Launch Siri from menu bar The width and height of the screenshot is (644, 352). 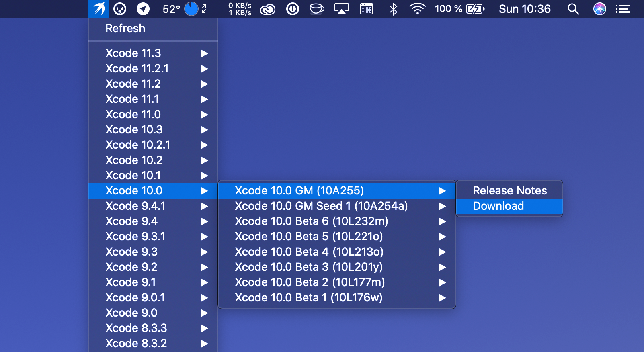pos(600,9)
